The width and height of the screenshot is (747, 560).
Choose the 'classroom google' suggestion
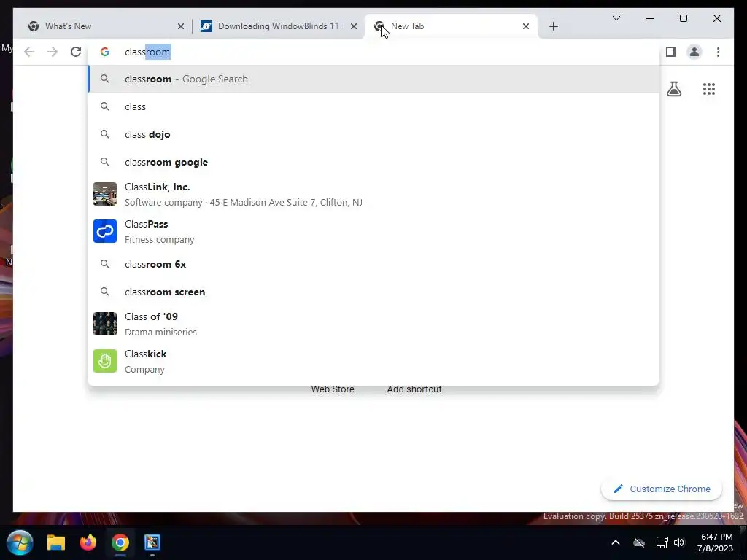[373, 162]
